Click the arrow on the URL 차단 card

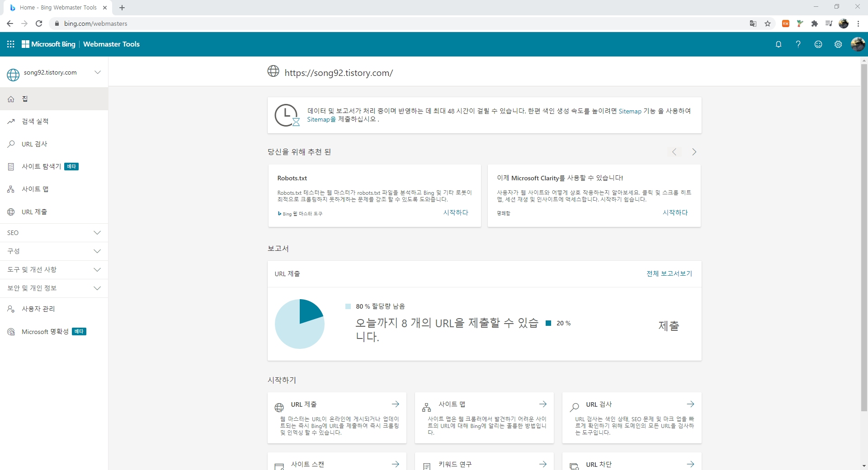coord(690,464)
